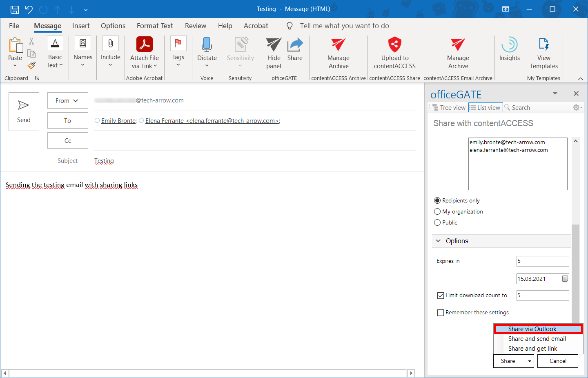Open the Insights icon in ribbon

coord(509,44)
